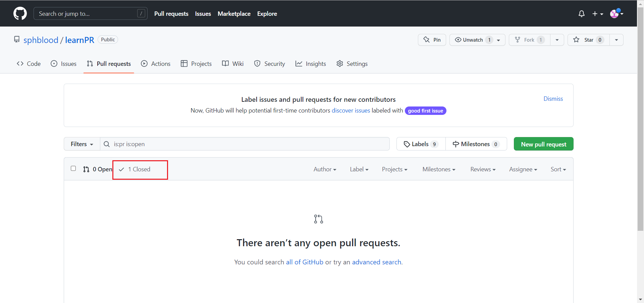Open the sphblood owner profile link
This screenshot has width=644, height=303.
click(41, 40)
